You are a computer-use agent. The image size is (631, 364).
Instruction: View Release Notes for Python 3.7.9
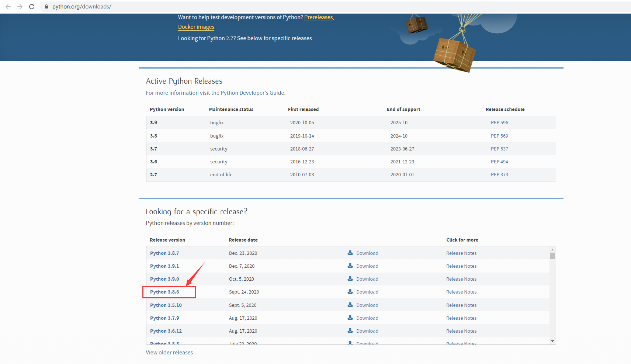(461, 318)
